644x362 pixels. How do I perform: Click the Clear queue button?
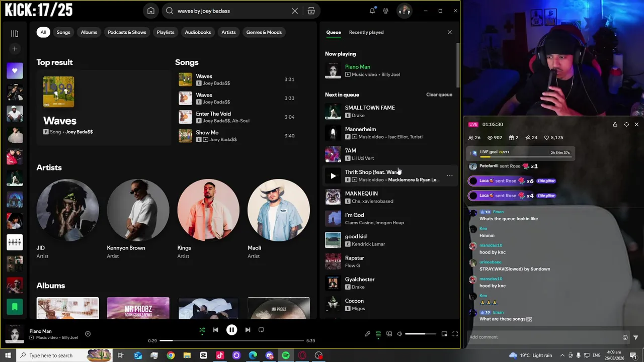coord(439,95)
